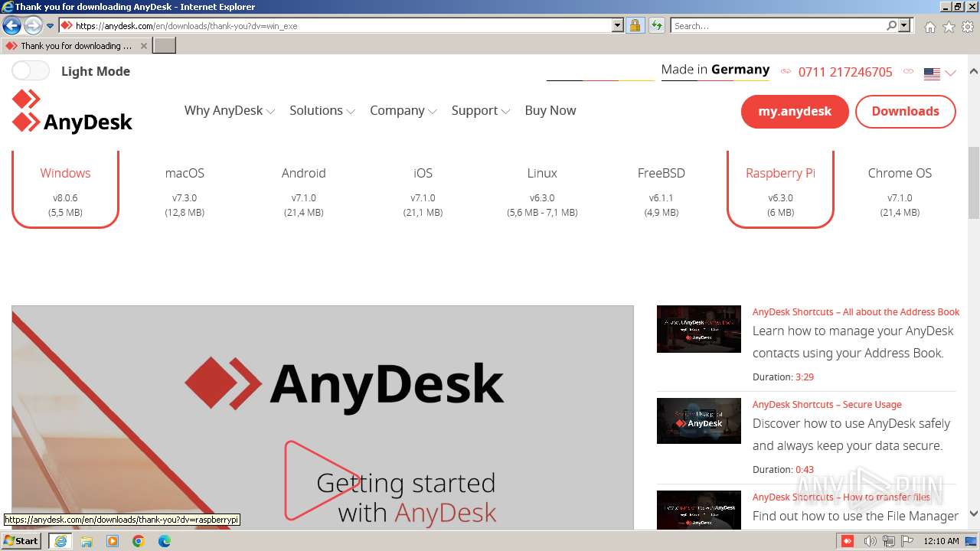Viewport: 980px width, 551px height.
Task: Open 'All about the Address Book' link
Action: click(856, 311)
